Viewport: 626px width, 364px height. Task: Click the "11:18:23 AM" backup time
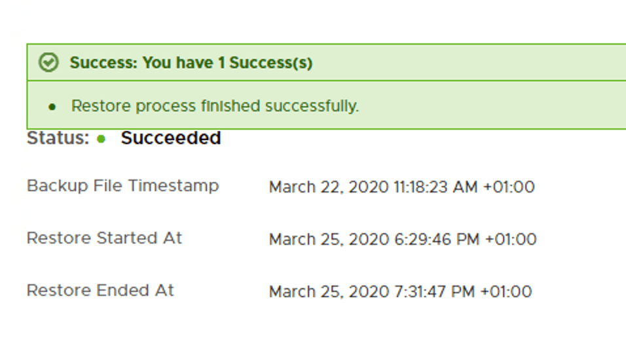pos(435,187)
